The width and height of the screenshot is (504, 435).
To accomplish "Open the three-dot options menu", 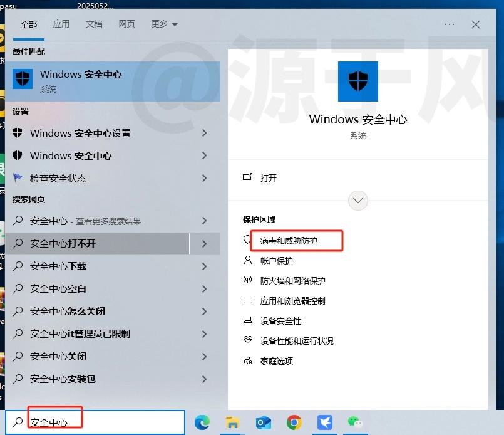I will 450,24.
